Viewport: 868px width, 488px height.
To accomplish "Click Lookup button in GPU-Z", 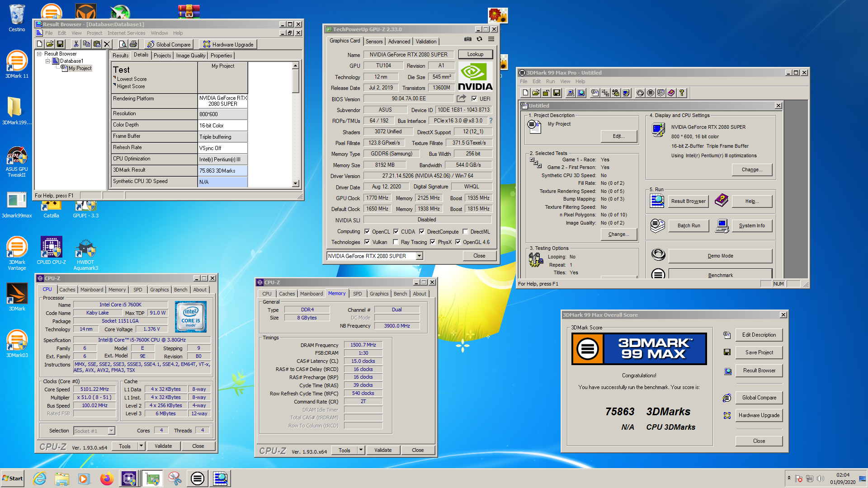I will click(475, 54).
